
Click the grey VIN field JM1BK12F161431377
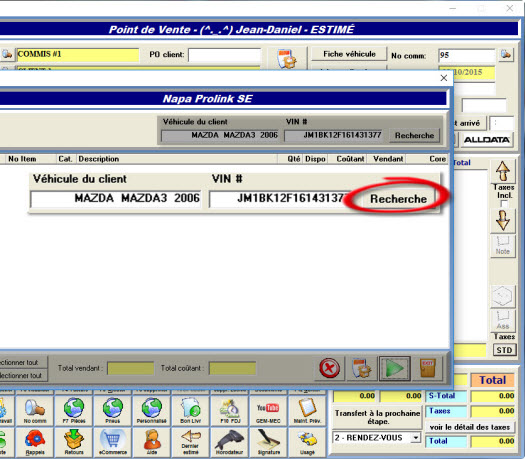334,136
